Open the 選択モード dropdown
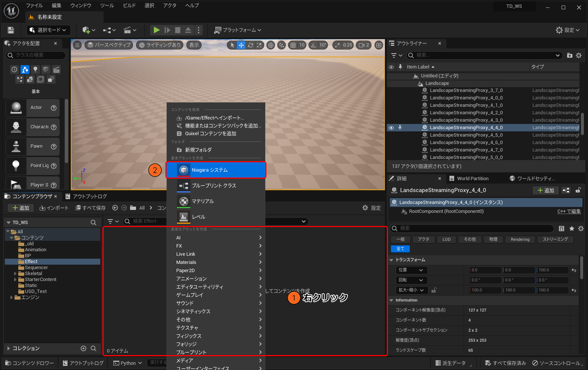This screenshot has width=588, height=370. click(48, 30)
